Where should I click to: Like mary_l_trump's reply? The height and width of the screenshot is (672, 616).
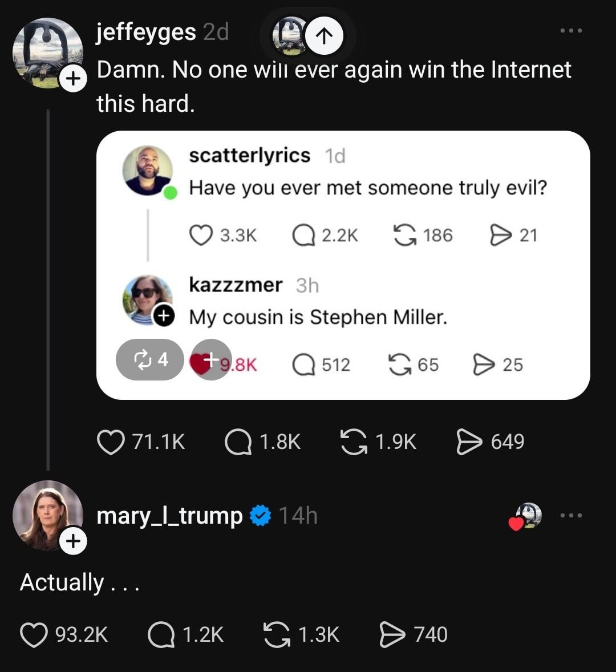(34, 635)
